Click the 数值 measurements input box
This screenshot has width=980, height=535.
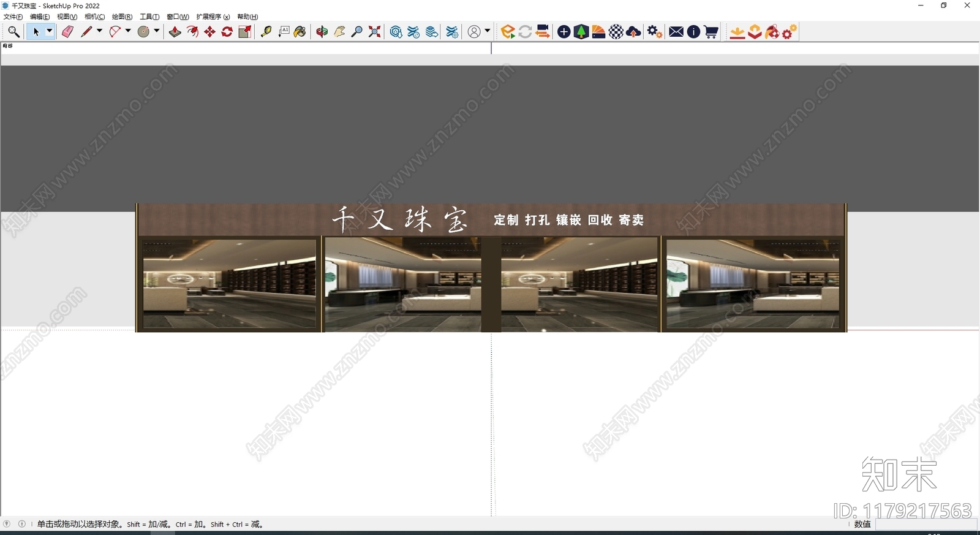926,524
